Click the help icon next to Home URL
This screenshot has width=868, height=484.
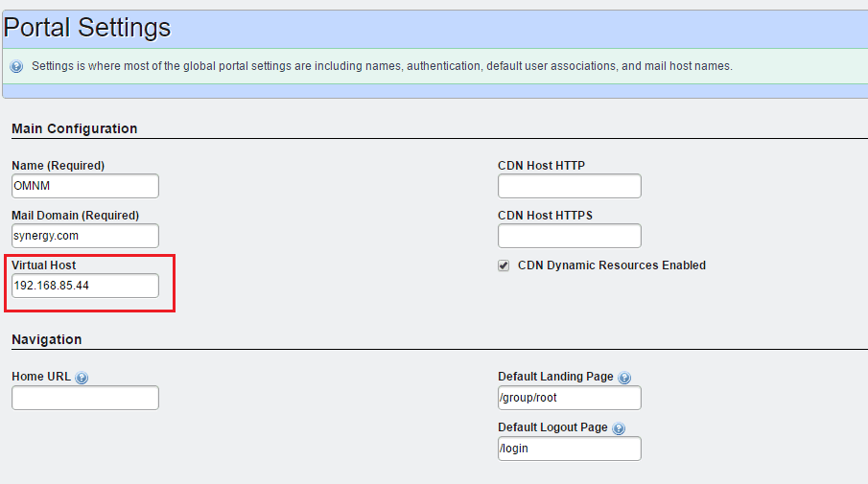pos(82,378)
